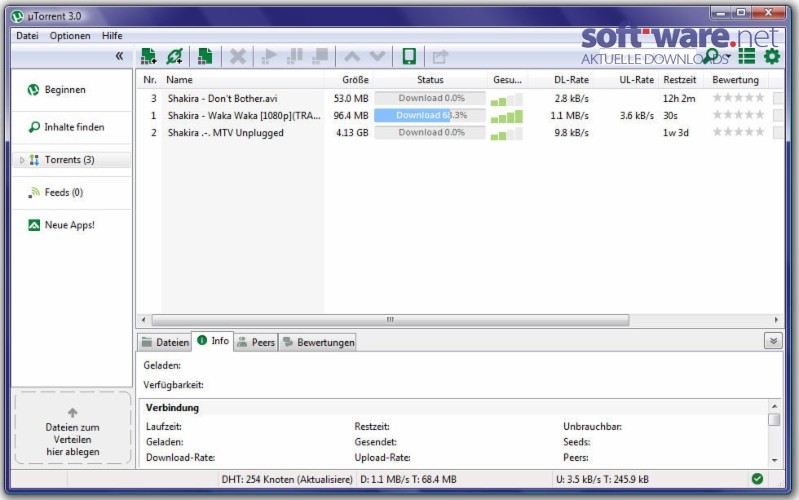Image resolution: width=799 pixels, height=500 pixels.
Task: Click Add Torrent from URL icon
Action: pos(174,56)
